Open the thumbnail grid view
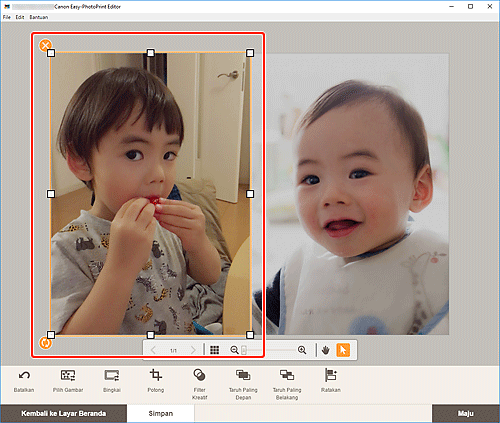Image resolution: width=500 pixels, height=423 pixels. (215, 350)
